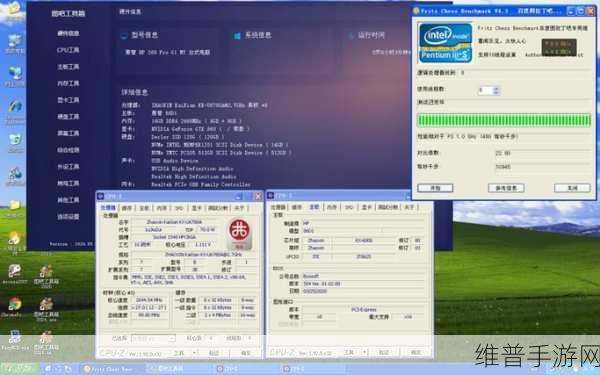Open SPD tab in right CPU-Z window
The width and height of the screenshot is (600, 375).
point(349,207)
